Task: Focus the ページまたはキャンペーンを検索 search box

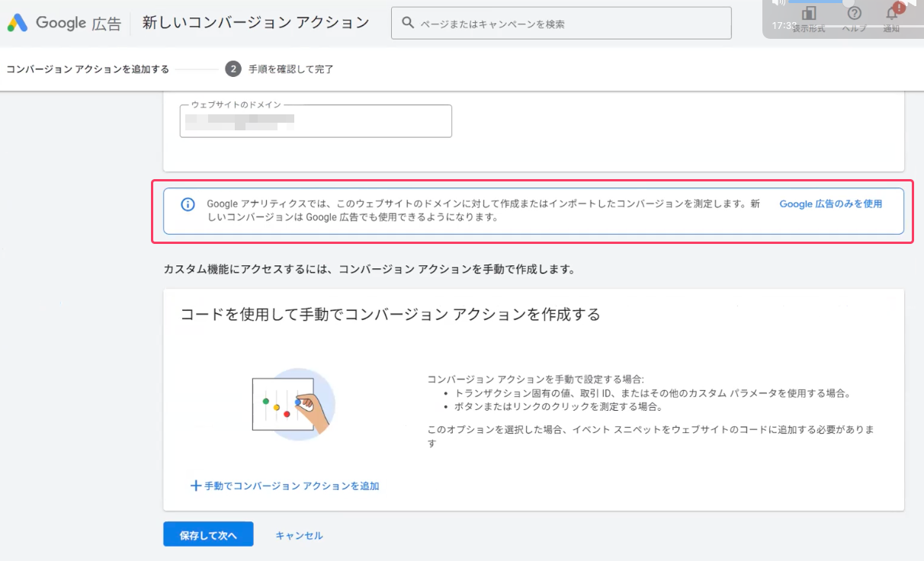Action: [561, 24]
